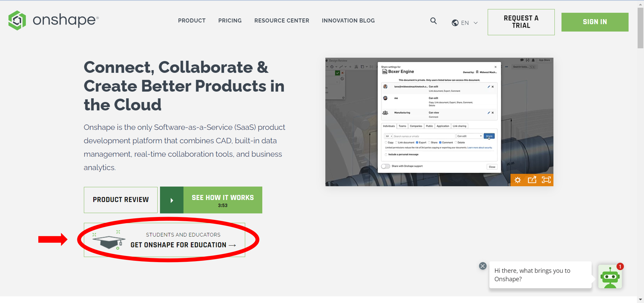
Task: Switch to the Individuals tab
Action: (x=389, y=126)
